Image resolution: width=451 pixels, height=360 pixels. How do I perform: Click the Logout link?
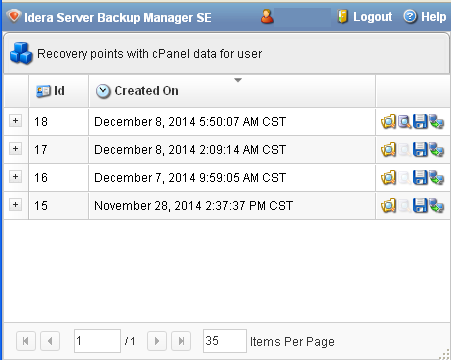(372, 17)
